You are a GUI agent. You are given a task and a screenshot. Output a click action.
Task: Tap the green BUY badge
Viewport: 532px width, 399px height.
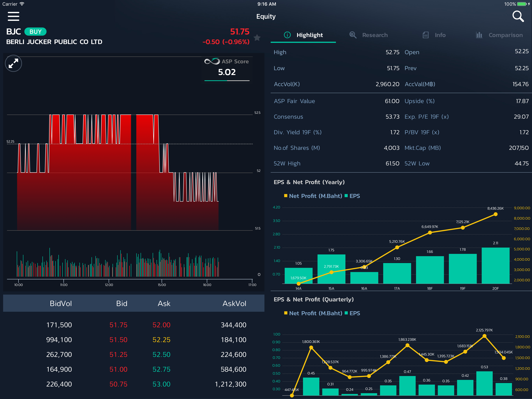[35, 32]
